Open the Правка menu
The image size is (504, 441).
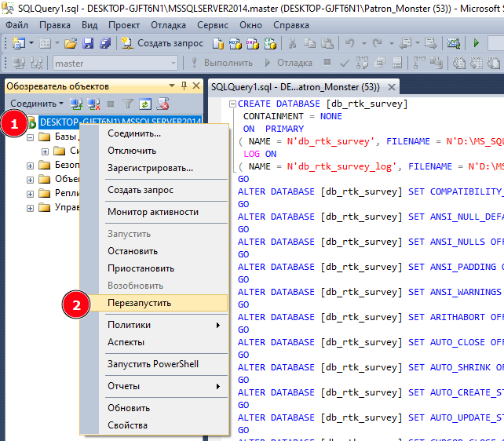(55, 25)
